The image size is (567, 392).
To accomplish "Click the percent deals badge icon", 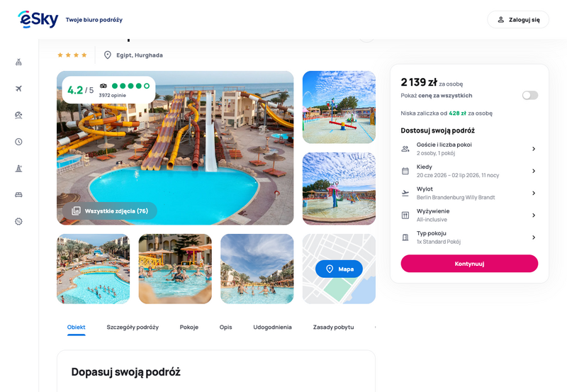I will pos(19,221).
